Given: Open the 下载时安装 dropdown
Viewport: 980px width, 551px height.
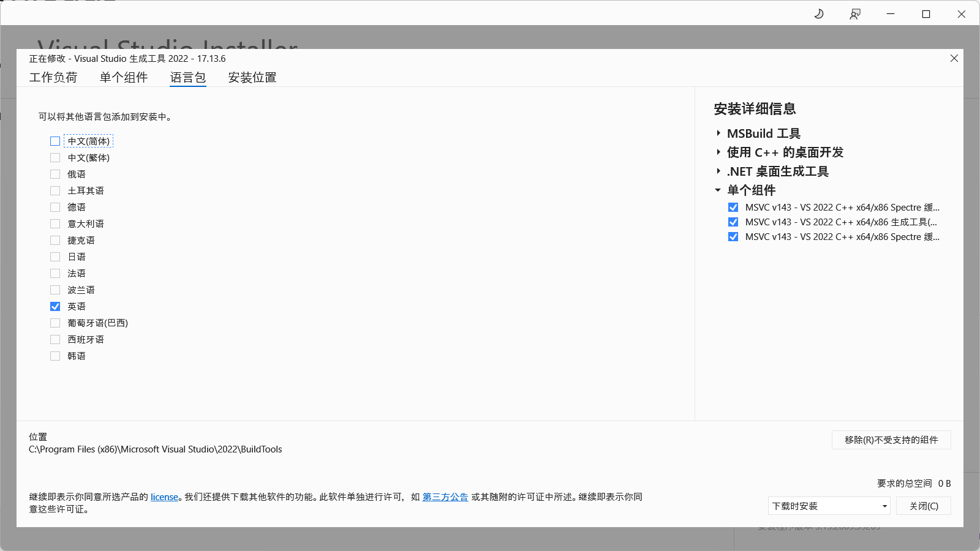Looking at the screenshot, I should tap(829, 506).
